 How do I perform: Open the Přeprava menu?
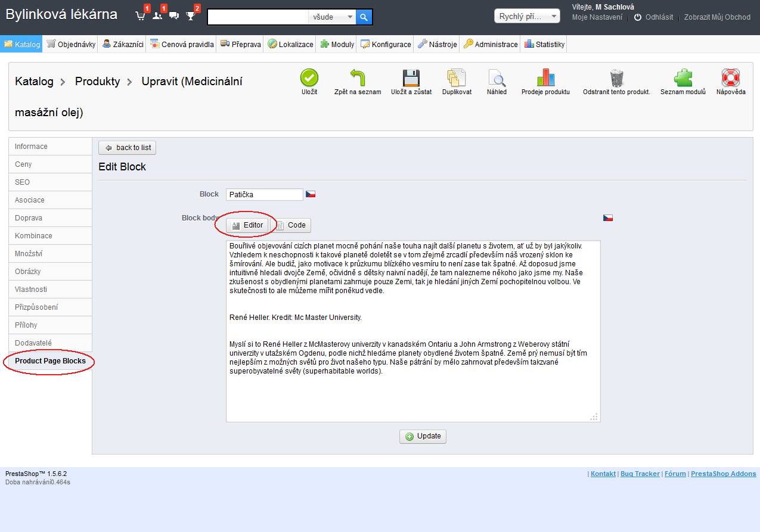241,44
